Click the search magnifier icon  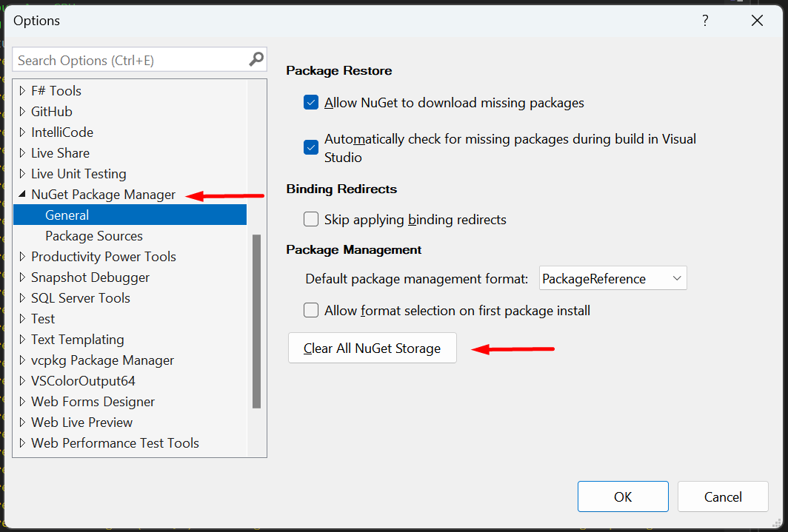[x=256, y=59]
